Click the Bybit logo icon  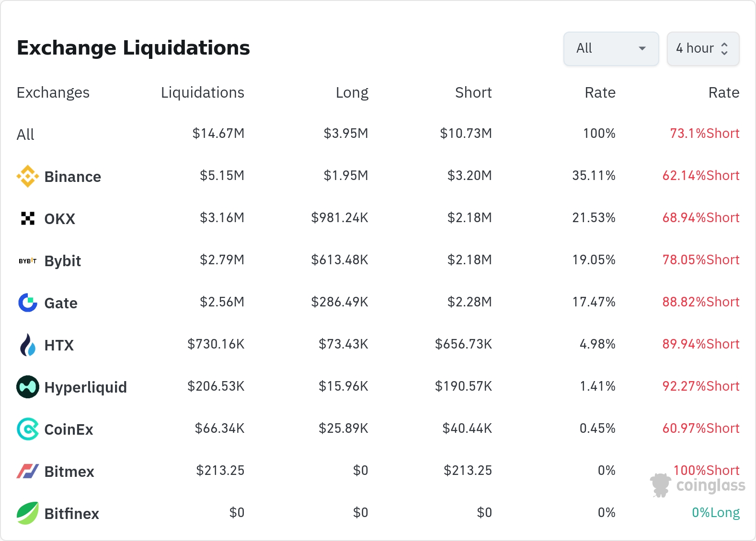point(28,261)
